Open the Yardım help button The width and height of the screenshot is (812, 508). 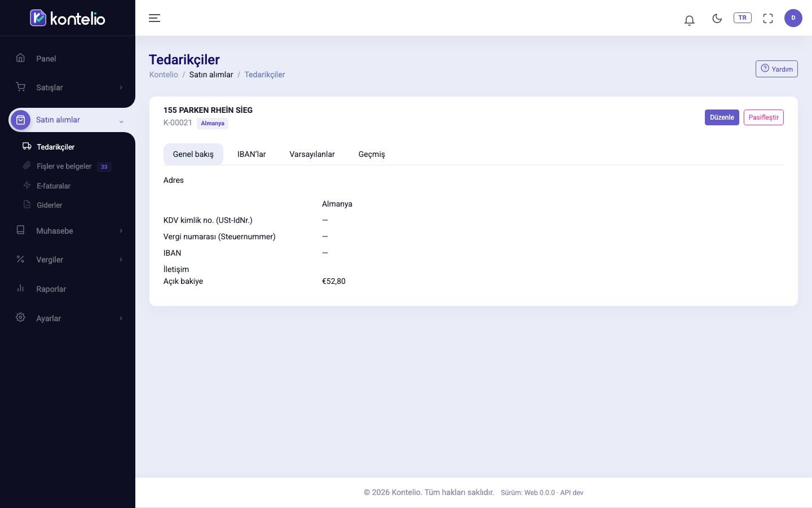pyautogui.click(x=776, y=69)
